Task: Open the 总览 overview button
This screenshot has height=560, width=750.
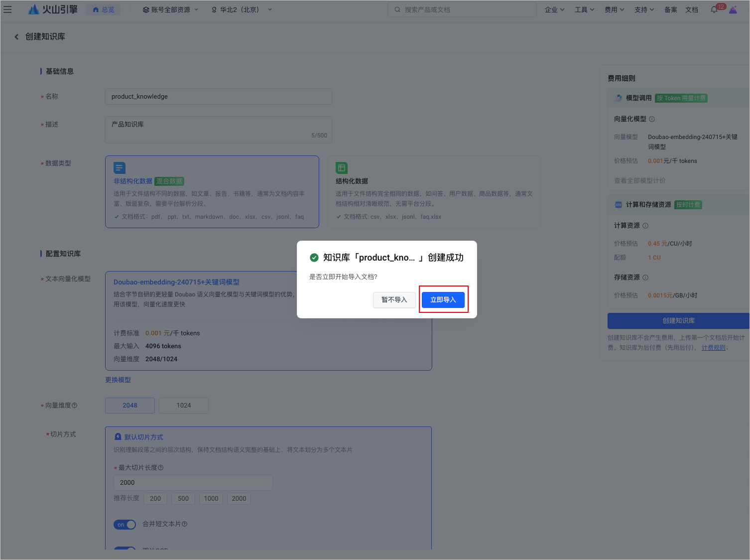Action: pyautogui.click(x=103, y=9)
